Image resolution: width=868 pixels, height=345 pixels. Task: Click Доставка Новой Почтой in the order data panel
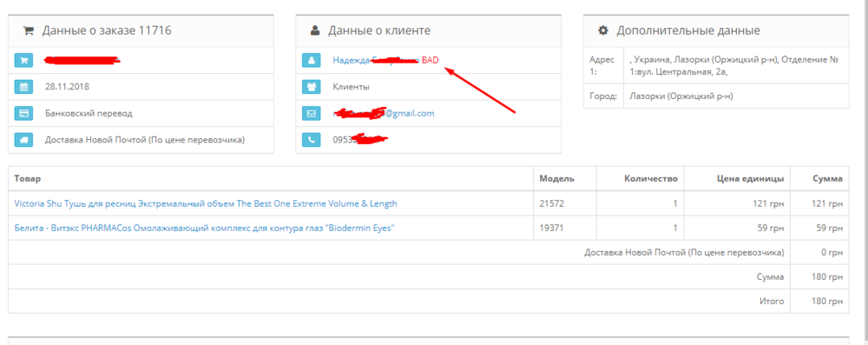point(144,140)
